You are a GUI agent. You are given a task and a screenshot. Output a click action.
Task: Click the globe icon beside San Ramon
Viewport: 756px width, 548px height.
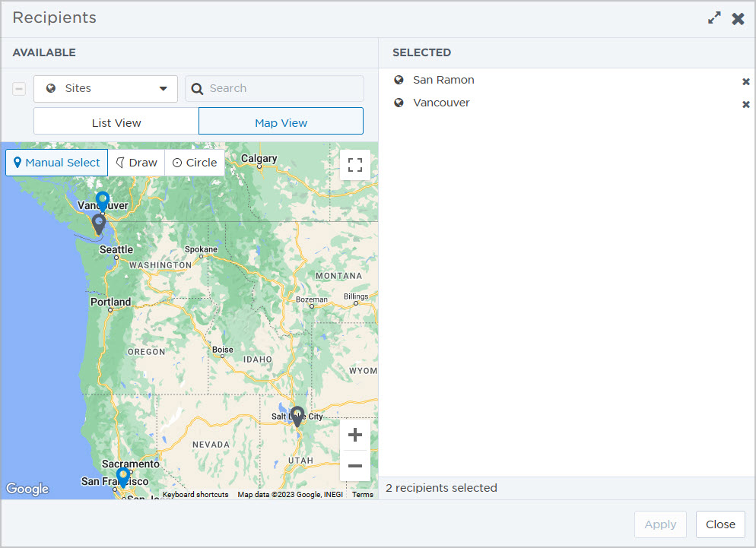coord(399,80)
